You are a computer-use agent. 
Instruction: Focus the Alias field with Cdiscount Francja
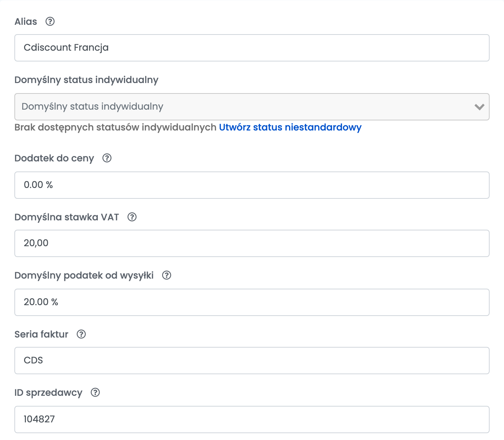252,48
